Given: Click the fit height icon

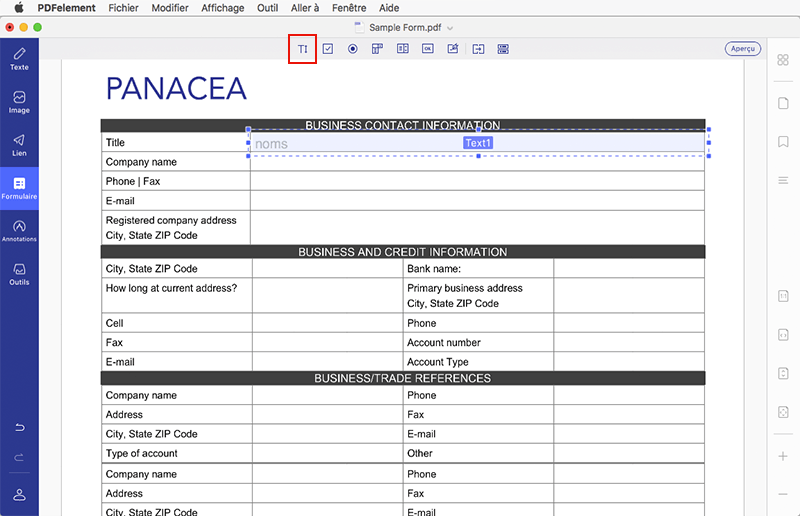Looking at the screenshot, I should 783,373.
